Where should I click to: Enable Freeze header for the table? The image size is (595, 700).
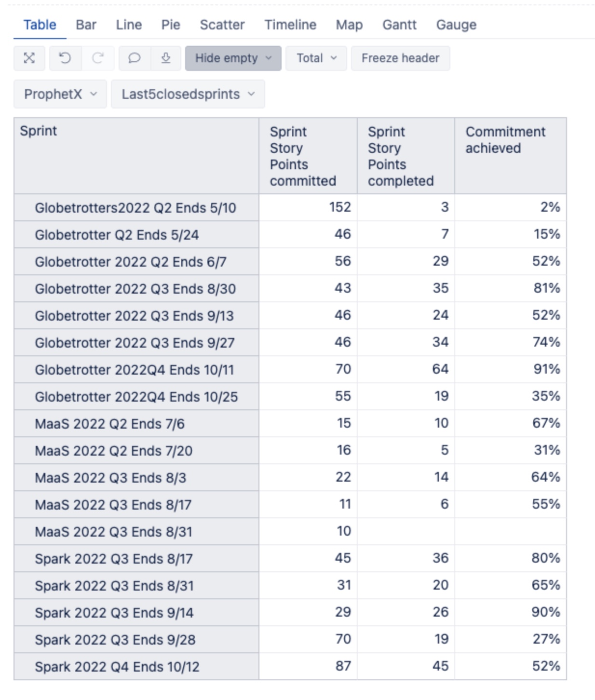400,58
